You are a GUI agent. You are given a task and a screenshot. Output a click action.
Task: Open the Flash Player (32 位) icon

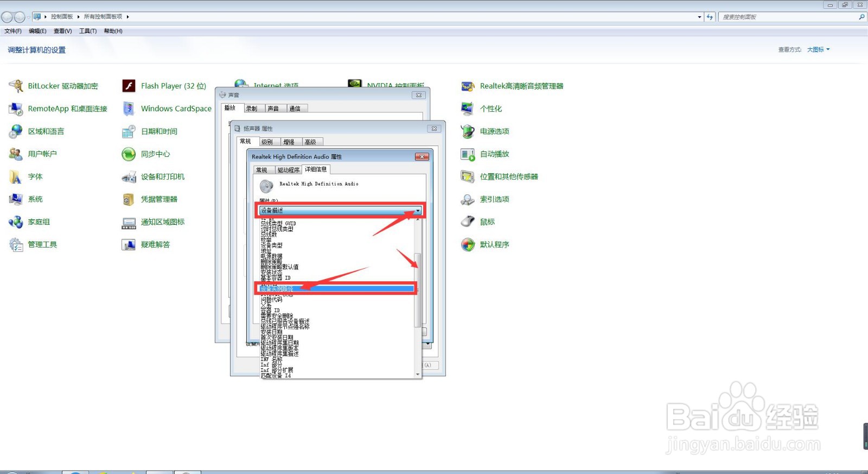coord(129,86)
